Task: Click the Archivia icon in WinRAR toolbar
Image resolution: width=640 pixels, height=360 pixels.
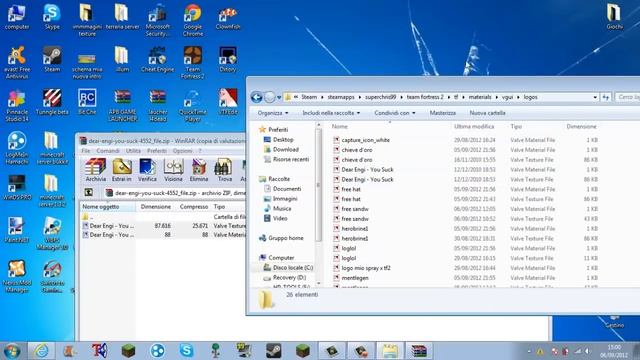Action: click(x=96, y=170)
